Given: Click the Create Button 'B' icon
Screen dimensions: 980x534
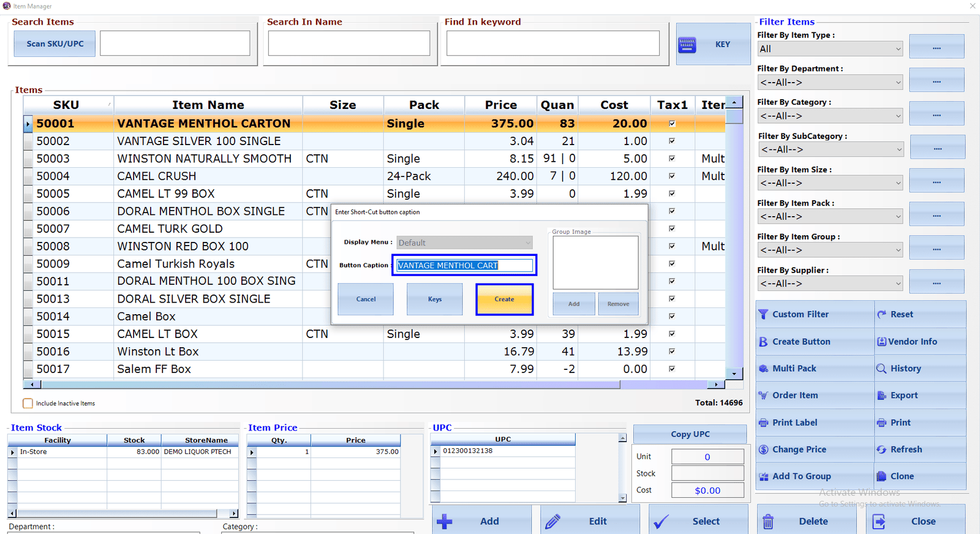Looking at the screenshot, I should [763, 342].
